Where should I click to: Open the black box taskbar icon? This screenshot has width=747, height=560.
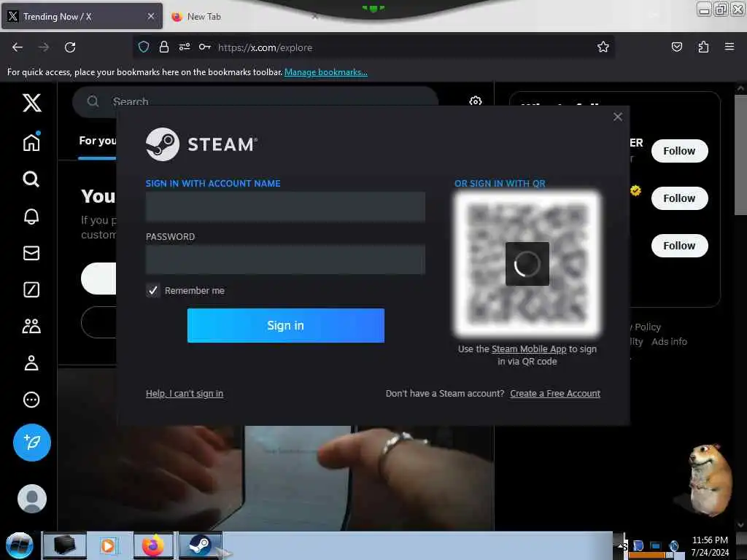click(x=65, y=545)
